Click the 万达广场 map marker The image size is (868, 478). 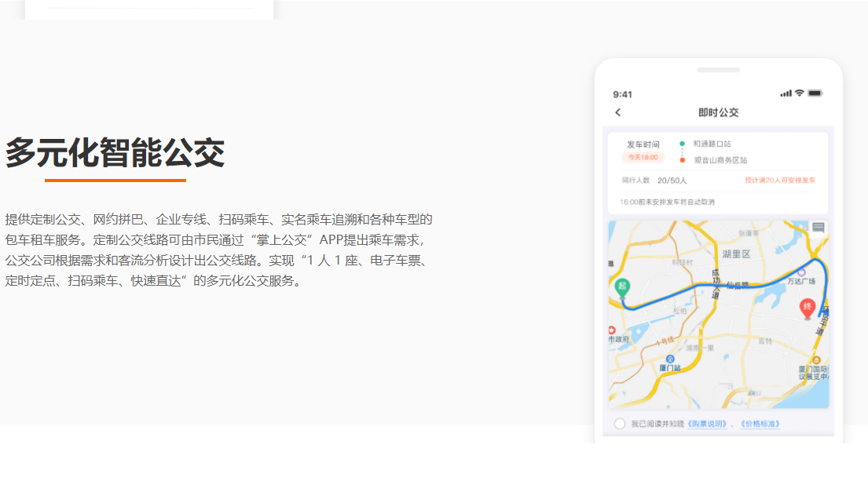[801, 272]
